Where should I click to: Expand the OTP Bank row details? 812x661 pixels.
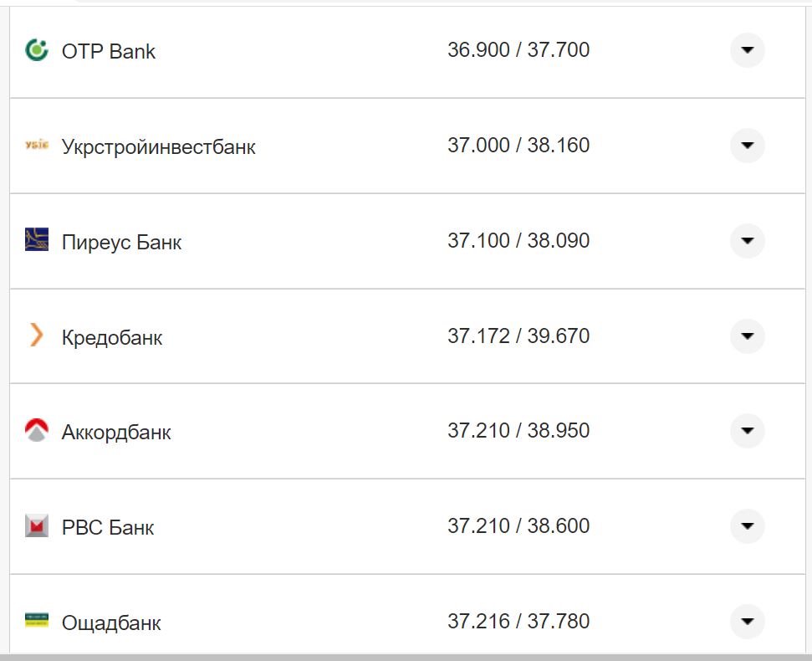pyautogui.click(x=747, y=50)
